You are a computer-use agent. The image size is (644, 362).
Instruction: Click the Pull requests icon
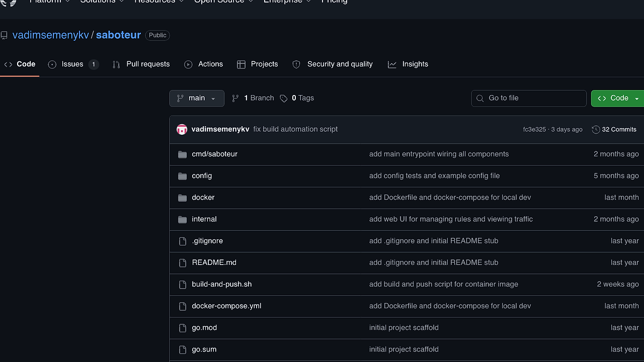(x=116, y=64)
